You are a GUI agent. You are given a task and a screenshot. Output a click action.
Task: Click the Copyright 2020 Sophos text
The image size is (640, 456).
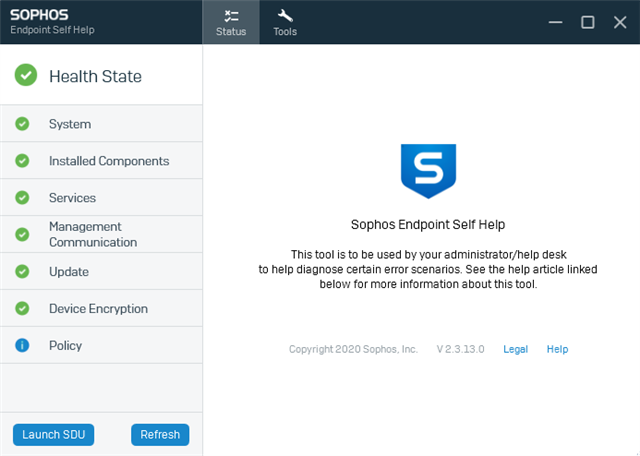pos(353,349)
